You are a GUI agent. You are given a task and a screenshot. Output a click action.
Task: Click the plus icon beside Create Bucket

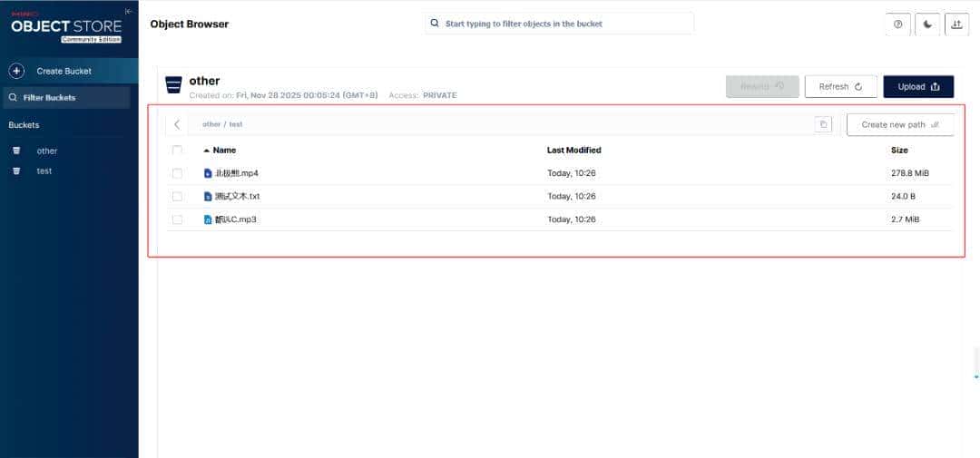(x=16, y=72)
